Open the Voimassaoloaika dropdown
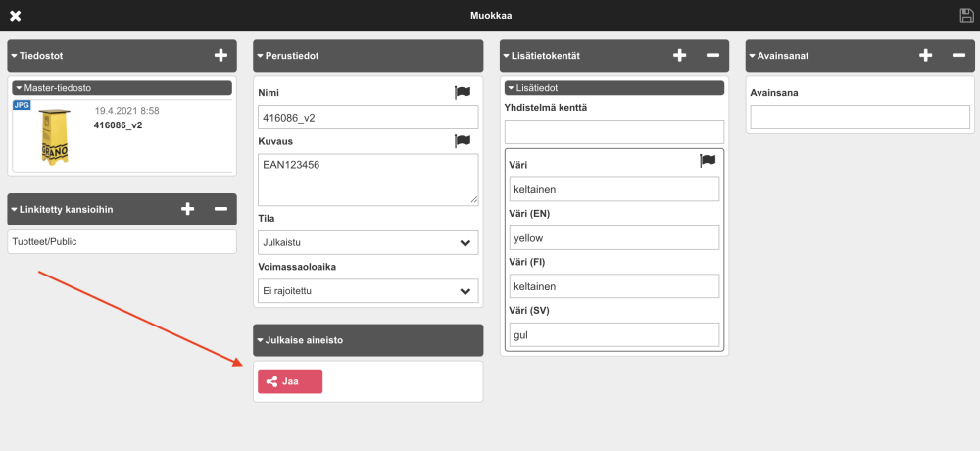Screen dimensions: 980x451 point(367,291)
